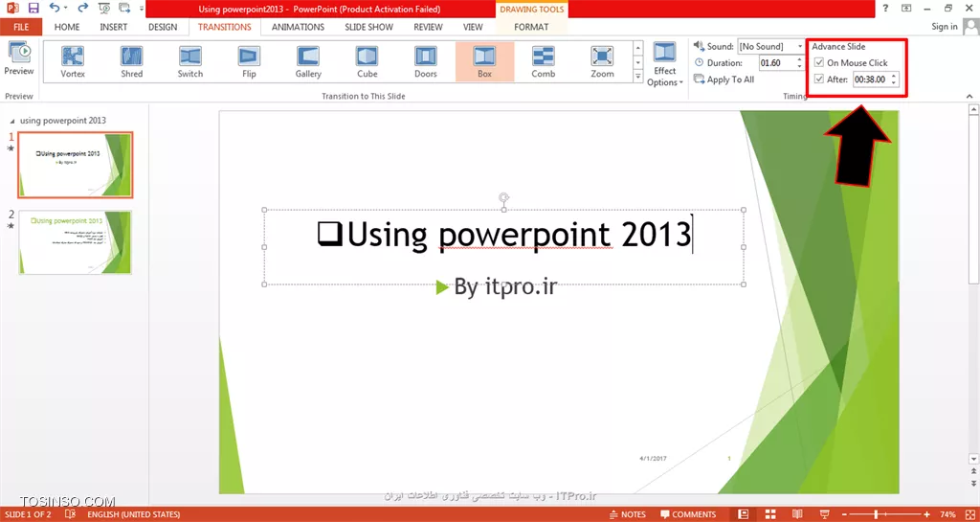The image size is (980, 522).
Task: Click the Sign in link
Action: coord(945,26)
